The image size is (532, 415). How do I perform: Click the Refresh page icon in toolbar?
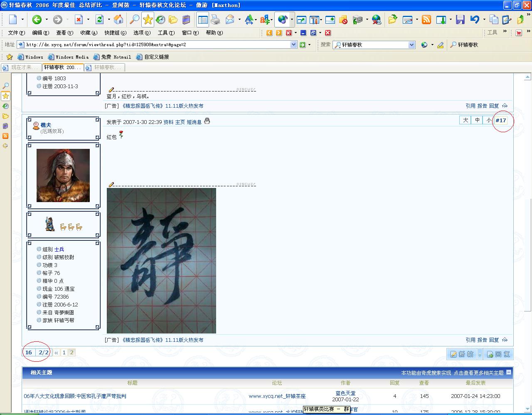coord(99,20)
